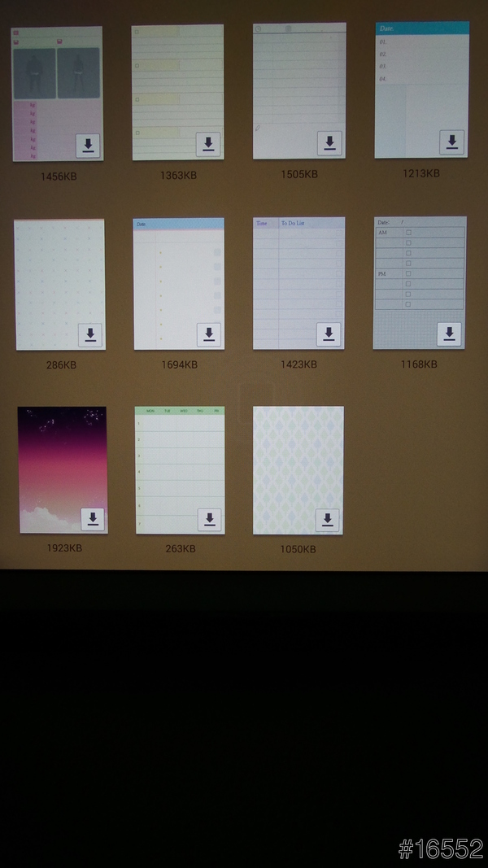The image size is (488, 868).
Task: Open the cross-pattern paper thumbnail
Action: click(59, 285)
